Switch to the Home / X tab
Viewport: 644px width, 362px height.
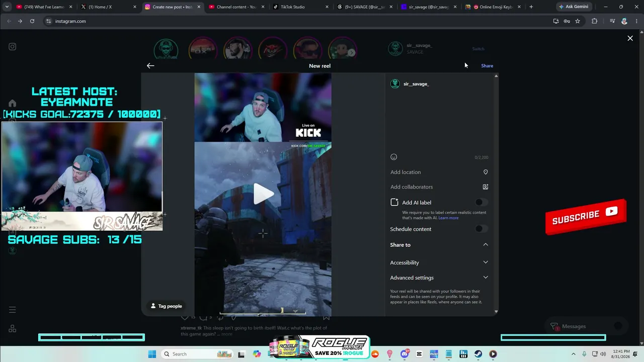pos(108,7)
